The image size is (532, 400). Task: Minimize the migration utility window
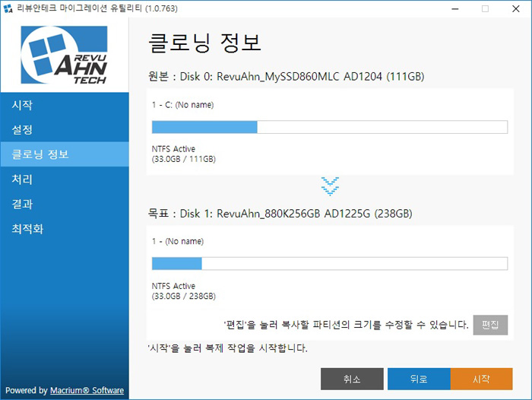(x=455, y=9)
